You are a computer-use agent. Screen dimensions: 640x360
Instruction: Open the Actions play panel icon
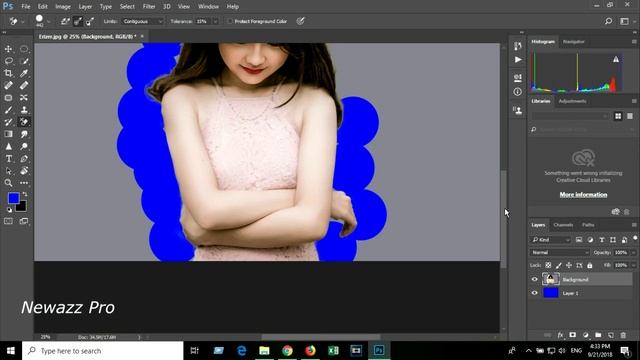[x=518, y=60]
